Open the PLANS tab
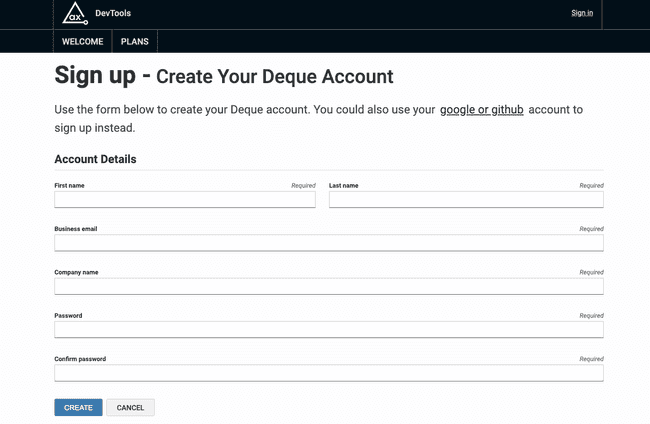650x424 pixels. tap(135, 42)
